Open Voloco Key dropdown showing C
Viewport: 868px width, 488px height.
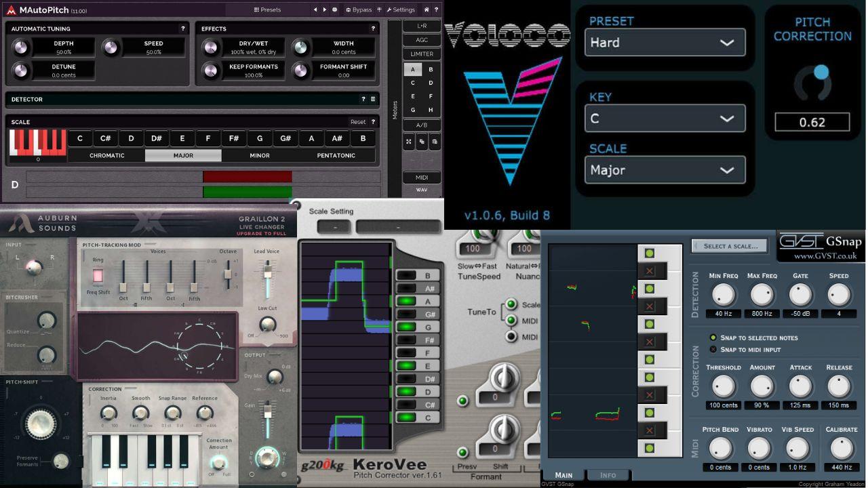click(x=665, y=118)
